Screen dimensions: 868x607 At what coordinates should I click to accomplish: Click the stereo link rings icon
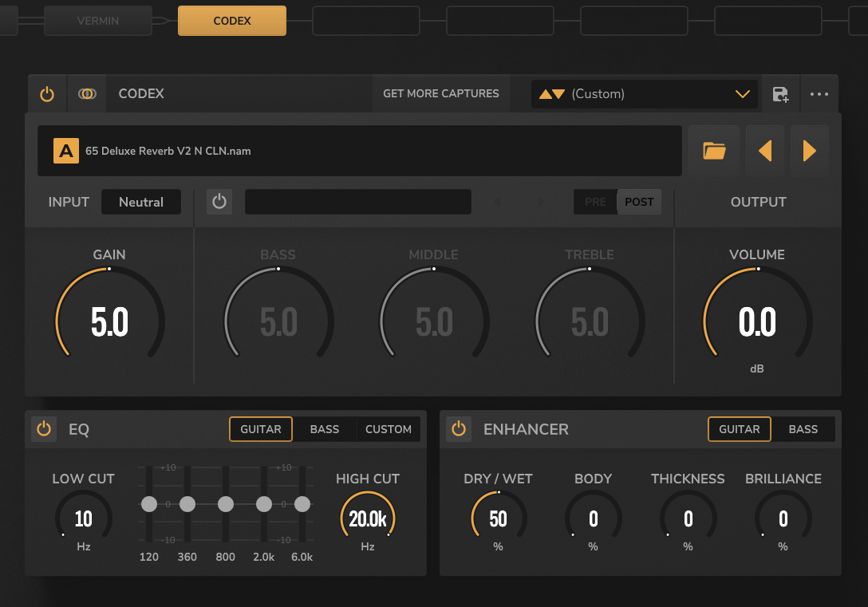pos(87,94)
